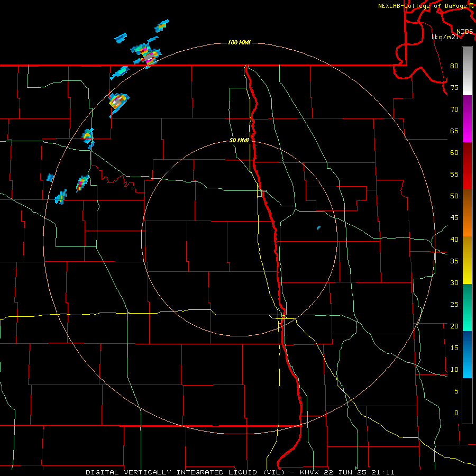The image size is (476, 476).
Task: Click the NEXLAB-College of DuPage credit text
Action: click(424, 6)
